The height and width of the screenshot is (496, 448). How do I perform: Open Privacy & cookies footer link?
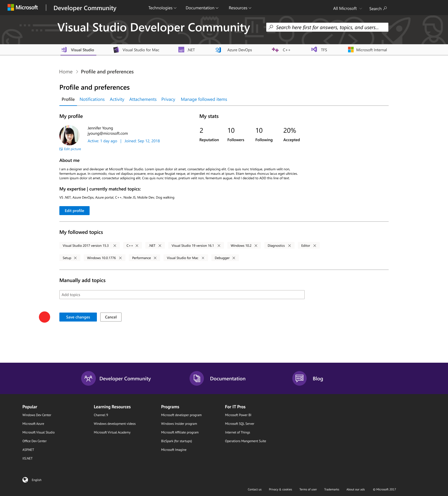(x=280, y=490)
